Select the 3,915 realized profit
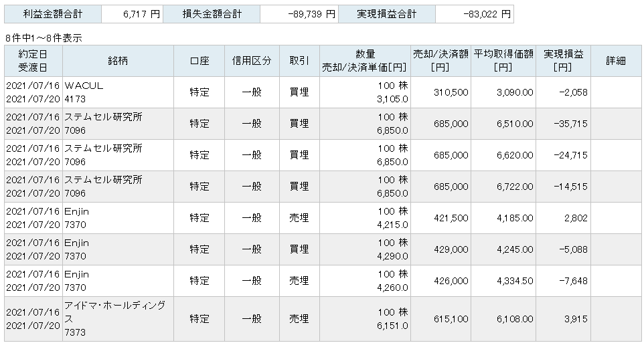The width and height of the screenshot is (644, 343). coord(576,319)
